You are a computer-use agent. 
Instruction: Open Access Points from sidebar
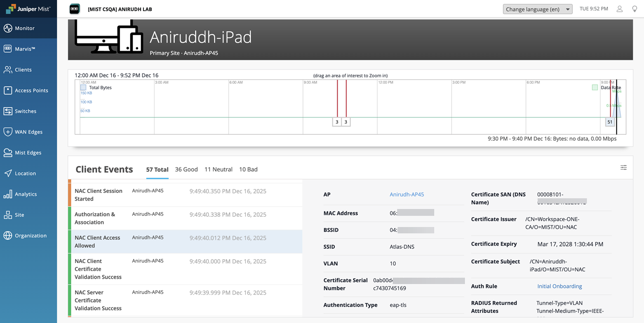31,91
